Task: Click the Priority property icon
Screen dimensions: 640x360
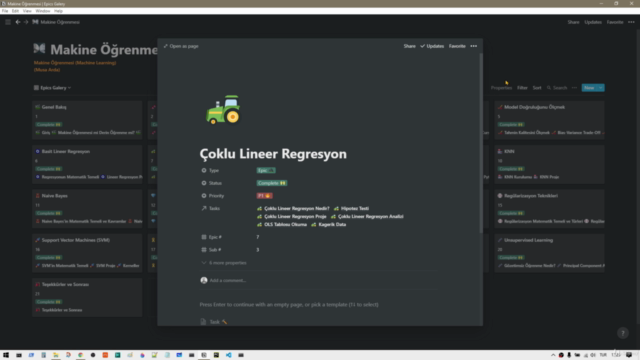Action: tap(204, 196)
